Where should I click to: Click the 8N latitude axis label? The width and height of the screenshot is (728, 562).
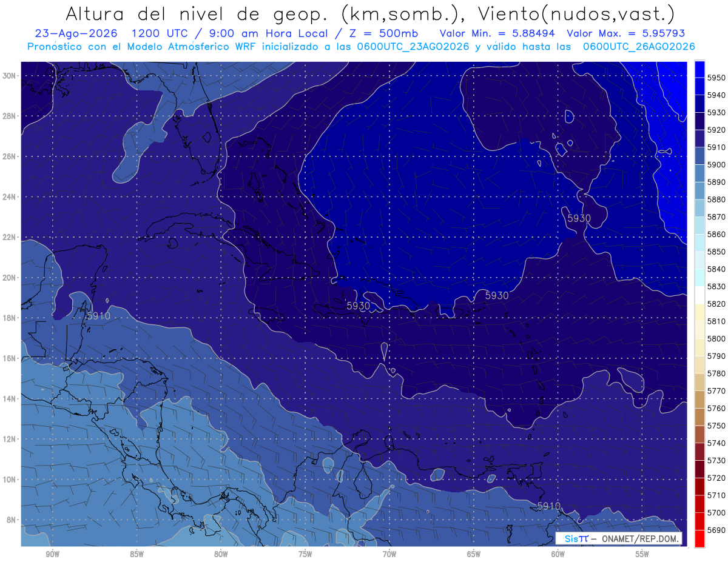click(x=12, y=520)
